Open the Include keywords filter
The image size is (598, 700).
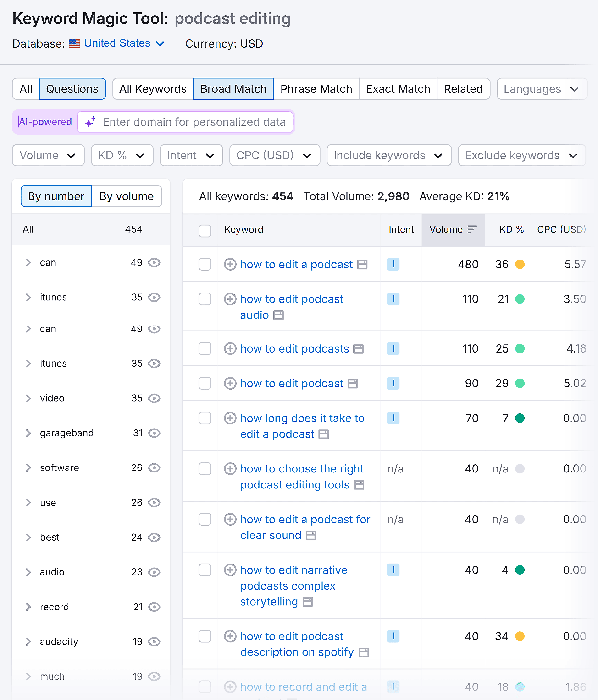click(x=388, y=155)
